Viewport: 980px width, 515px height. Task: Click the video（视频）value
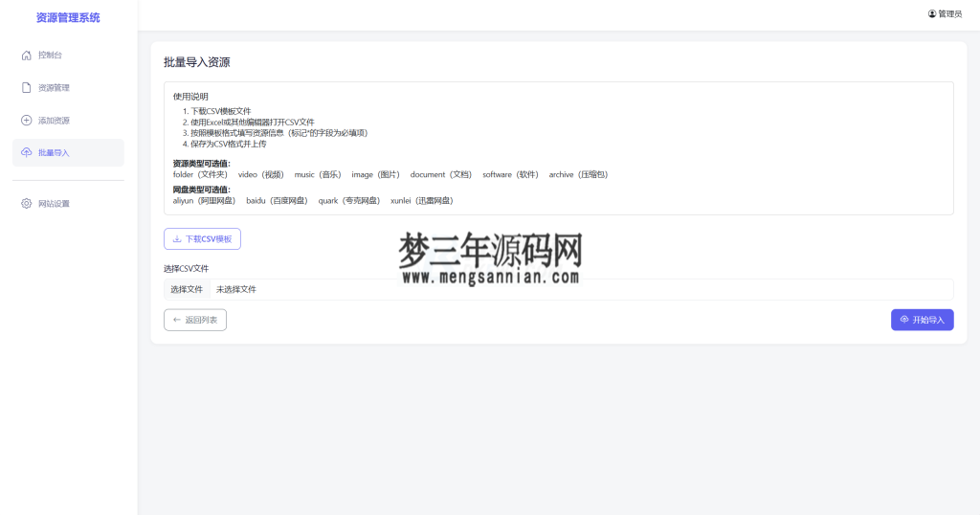tap(261, 174)
